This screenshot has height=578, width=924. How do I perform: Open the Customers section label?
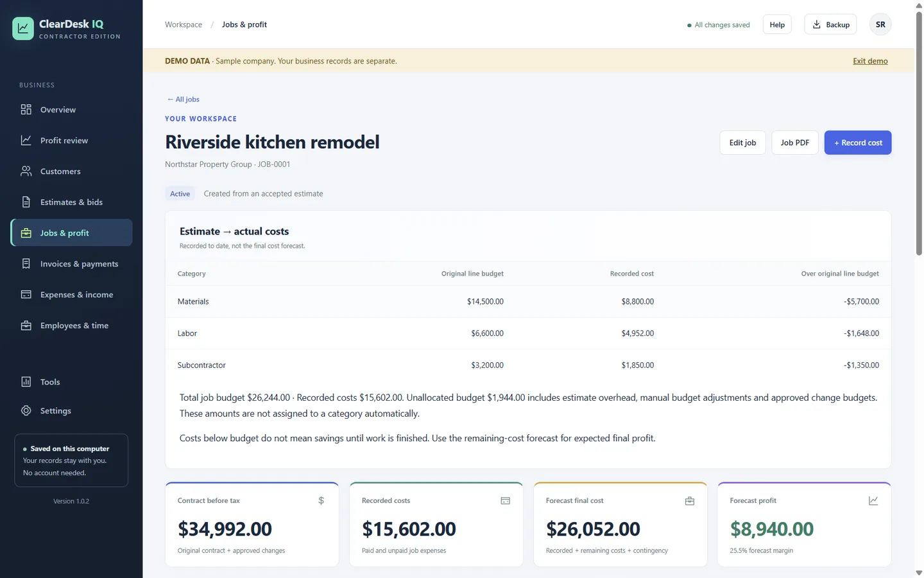click(x=60, y=171)
